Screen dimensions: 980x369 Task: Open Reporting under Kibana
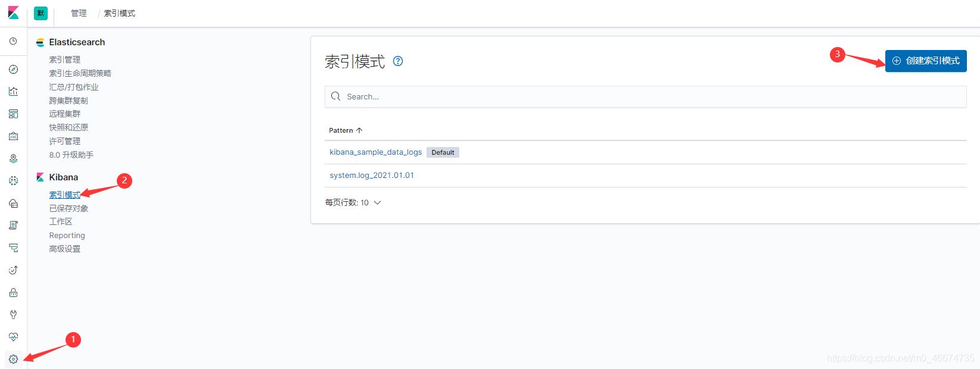click(67, 235)
